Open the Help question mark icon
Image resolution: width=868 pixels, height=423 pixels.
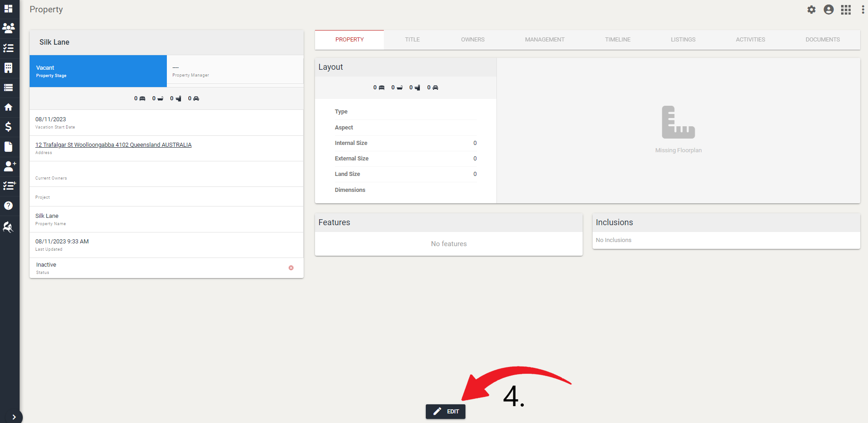9,206
